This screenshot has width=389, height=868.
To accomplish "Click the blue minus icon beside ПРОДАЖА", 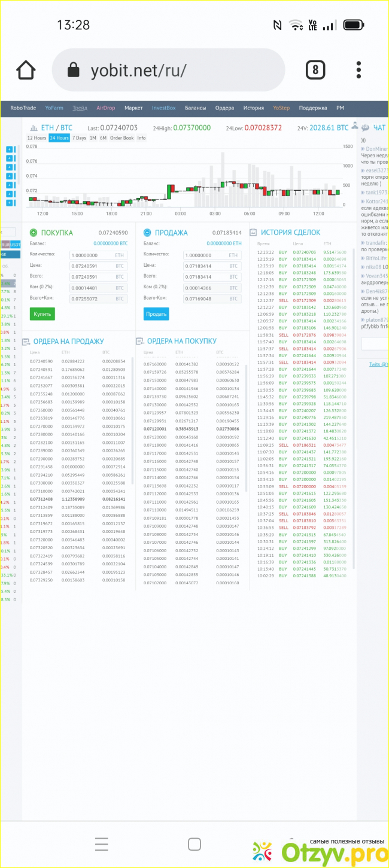I will [x=147, y=233].
